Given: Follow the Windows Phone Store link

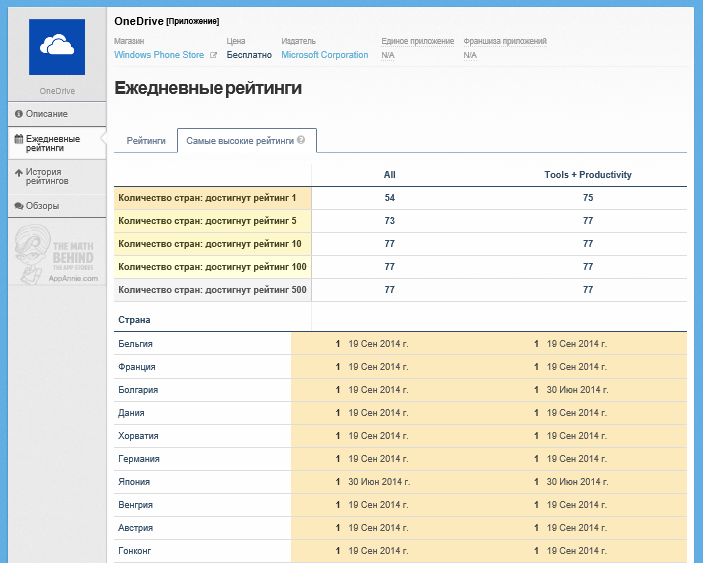Looking at the screenshot, I should [x=159, y=55].
